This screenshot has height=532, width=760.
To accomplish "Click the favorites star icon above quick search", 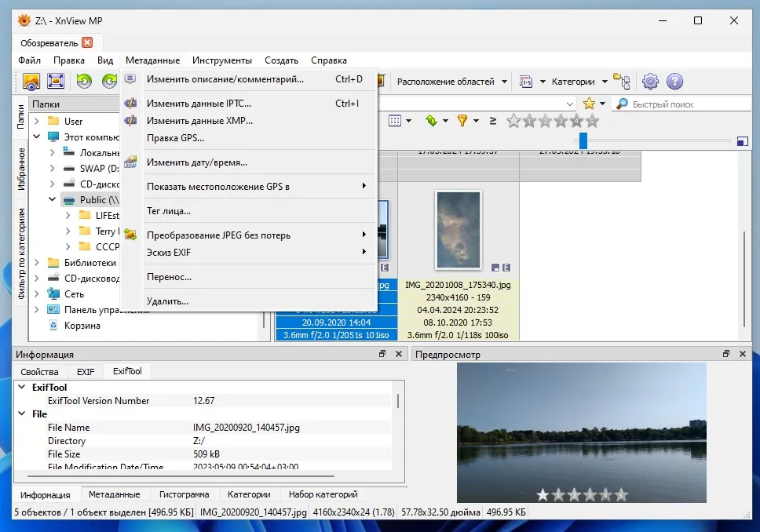I will click(x=589, y=103).
